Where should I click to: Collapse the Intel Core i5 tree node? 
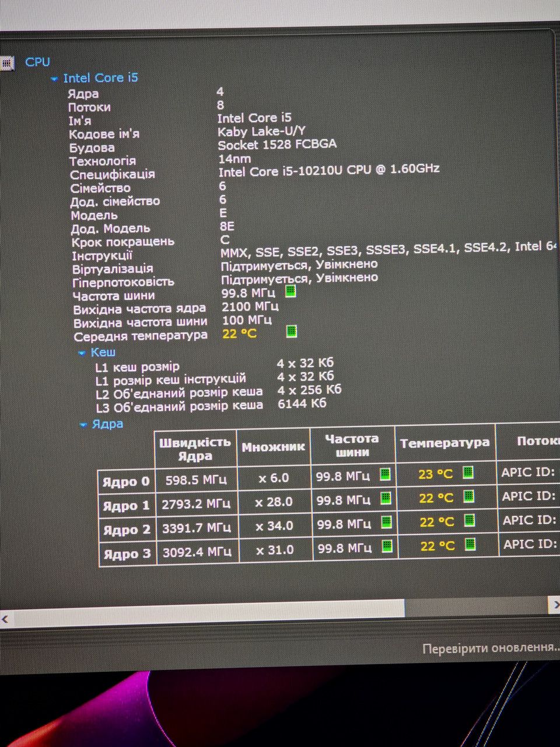[54, 79]
